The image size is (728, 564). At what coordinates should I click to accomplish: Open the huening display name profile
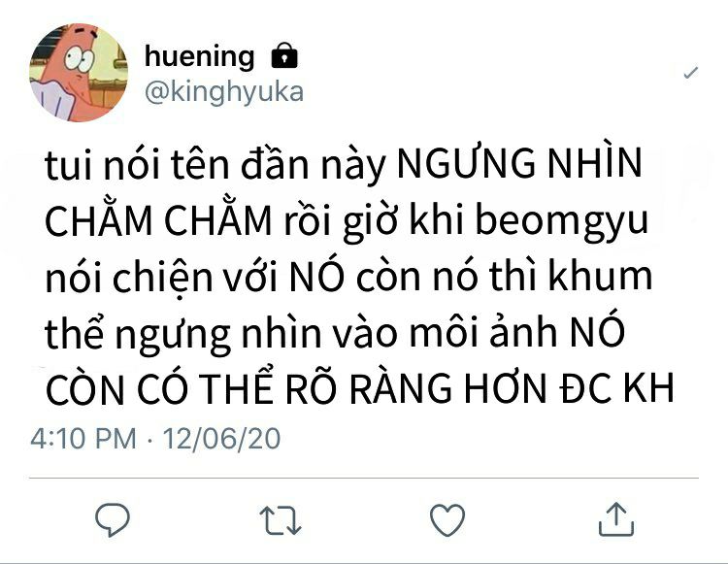(200, 56)
